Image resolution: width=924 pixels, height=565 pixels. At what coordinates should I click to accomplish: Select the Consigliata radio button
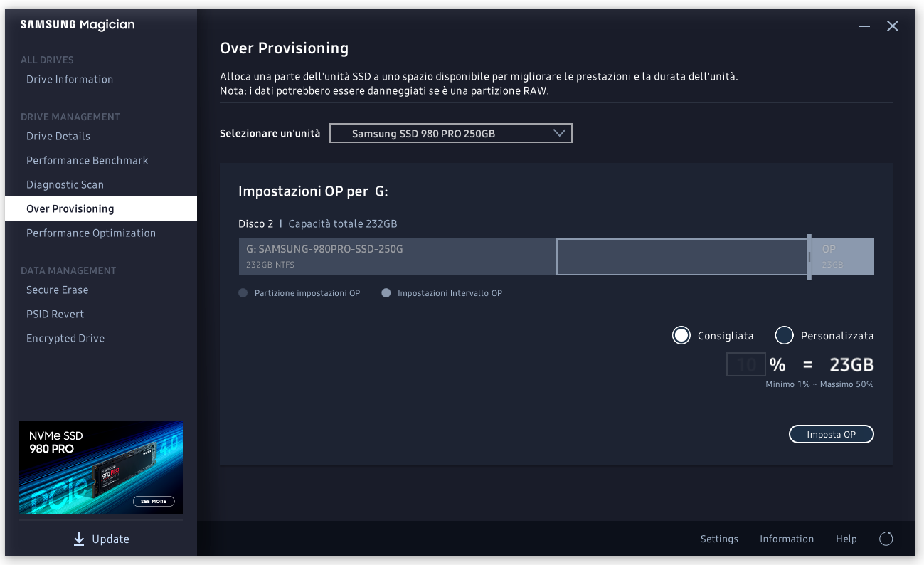click(x=681, y=335)
